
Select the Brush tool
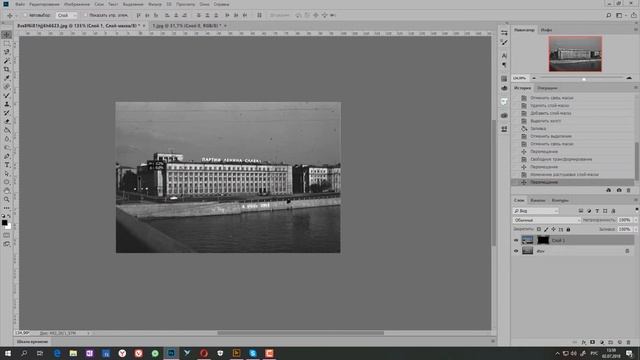[x=7, y=96]
